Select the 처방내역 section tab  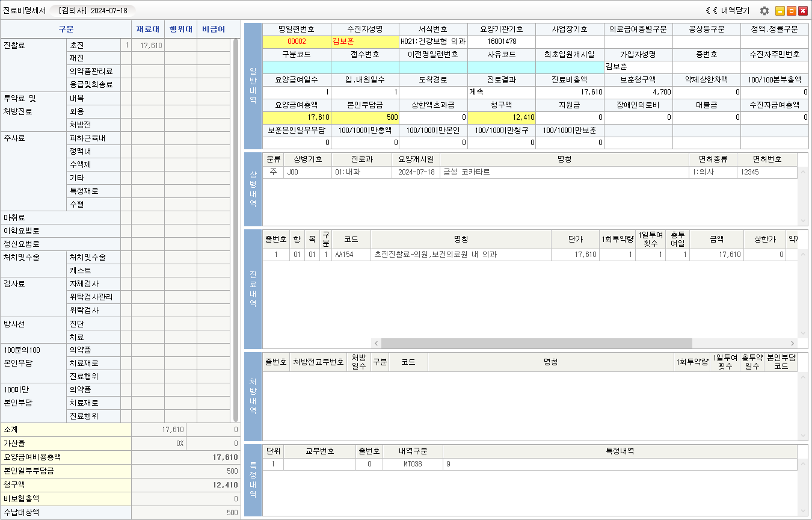point(253,397)
